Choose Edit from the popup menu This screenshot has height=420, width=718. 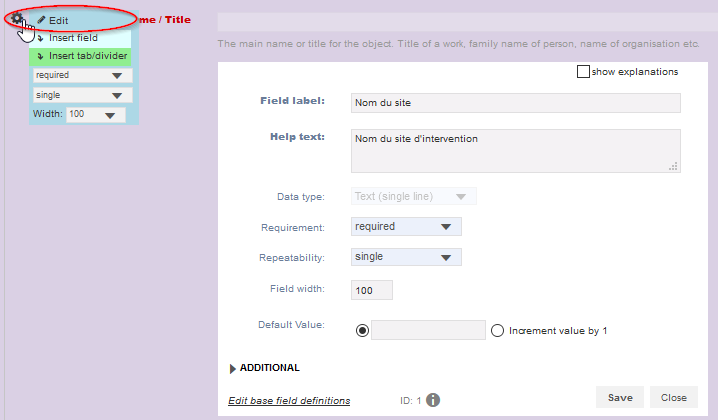(x=58, y=20)
